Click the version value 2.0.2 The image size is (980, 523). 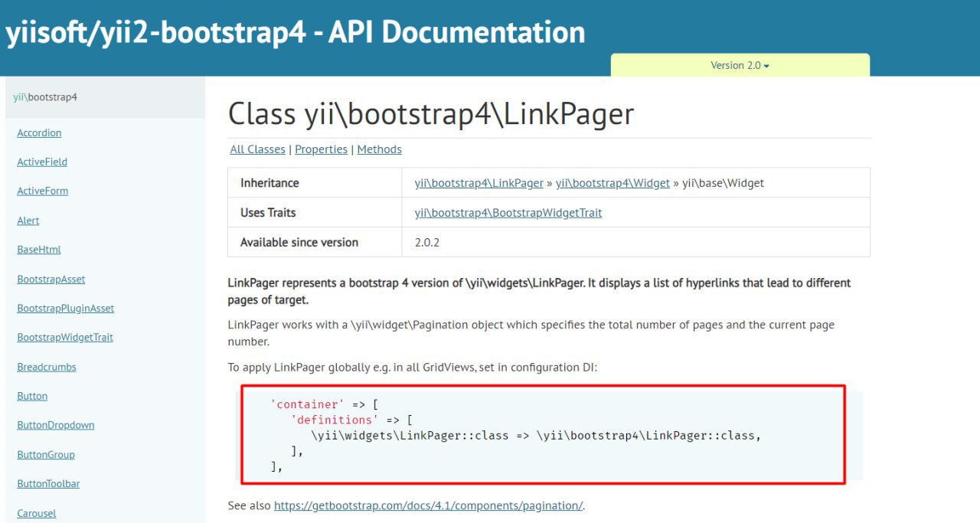click(x=427, y=242)
